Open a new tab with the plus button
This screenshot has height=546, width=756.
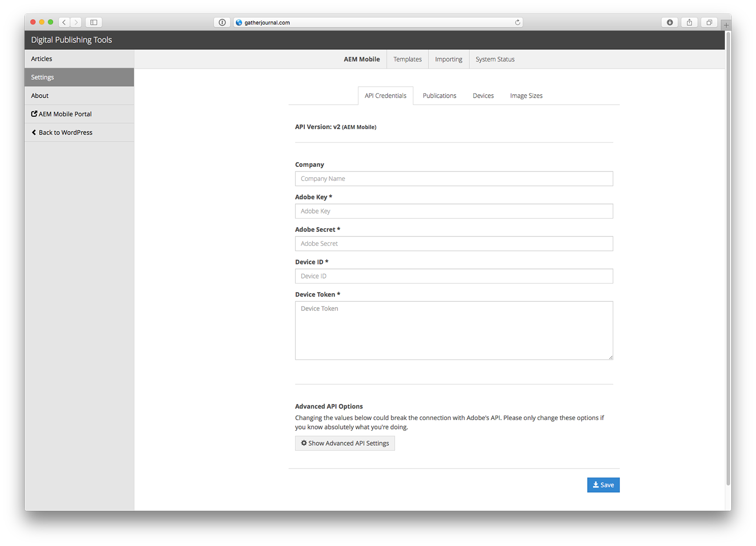pos(726,25)
